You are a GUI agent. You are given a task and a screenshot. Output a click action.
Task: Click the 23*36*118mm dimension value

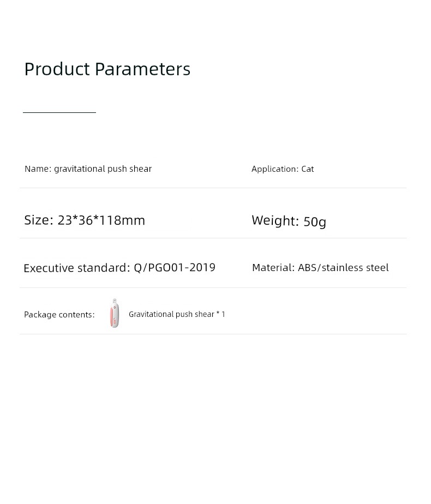tap(101, 220)
